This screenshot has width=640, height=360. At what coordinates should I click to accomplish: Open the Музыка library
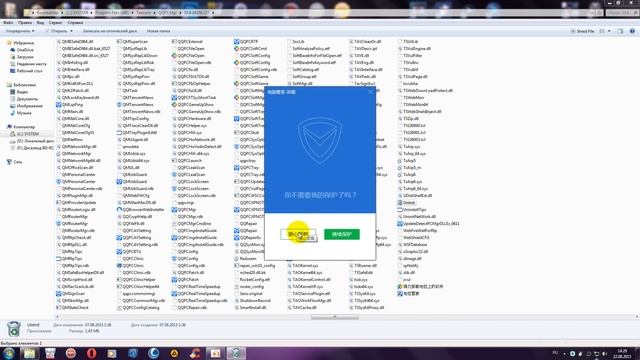tap(24, 113)
